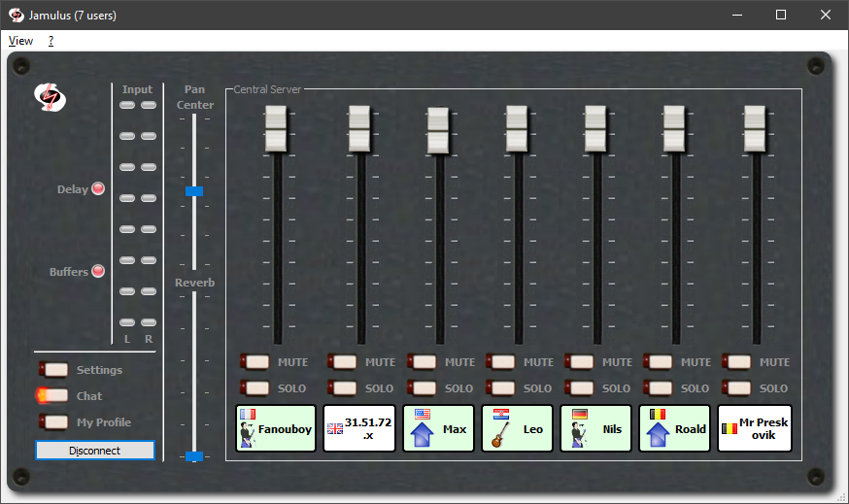Click the Leo name label

coord(532,429)
